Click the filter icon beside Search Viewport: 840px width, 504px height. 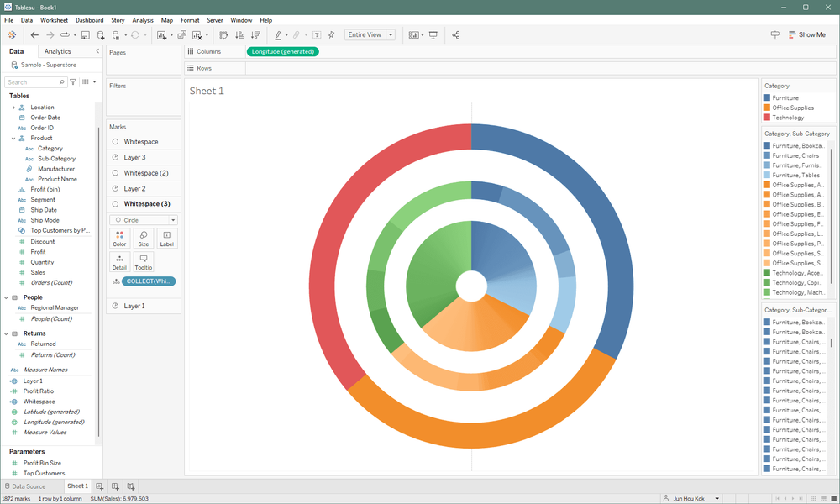pos(74,82)
